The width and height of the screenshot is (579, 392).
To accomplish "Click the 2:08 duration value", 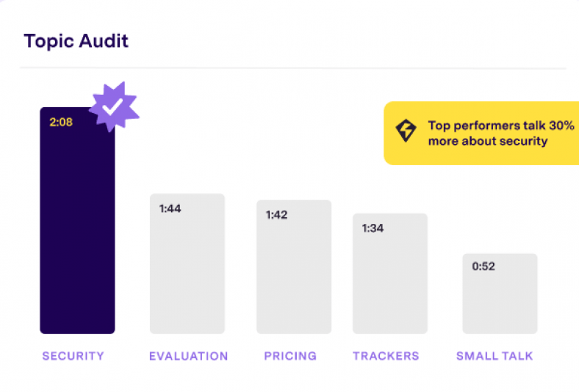I will click(x=61, y=122).
